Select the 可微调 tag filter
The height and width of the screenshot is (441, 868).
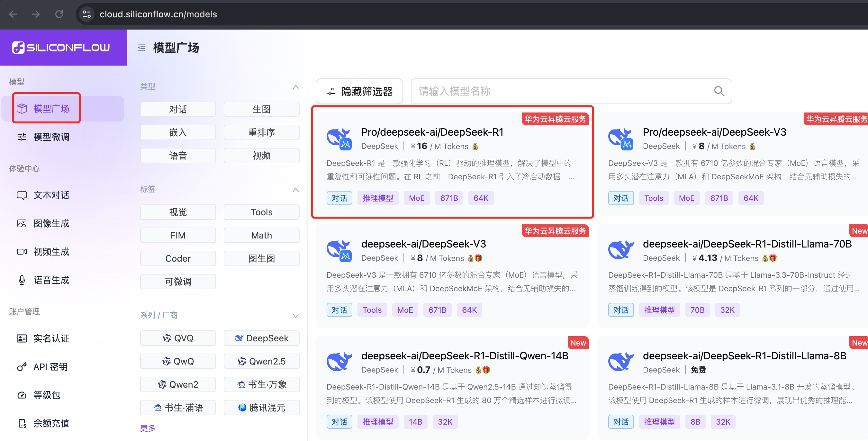coord(178,281)
